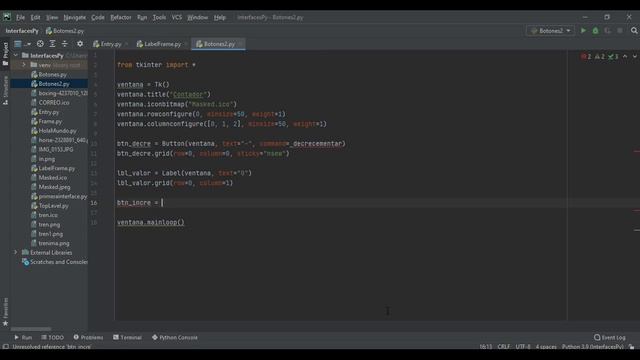Open the Event Log
Viewport: 640px width, 360px height.
tap(610, 338)
